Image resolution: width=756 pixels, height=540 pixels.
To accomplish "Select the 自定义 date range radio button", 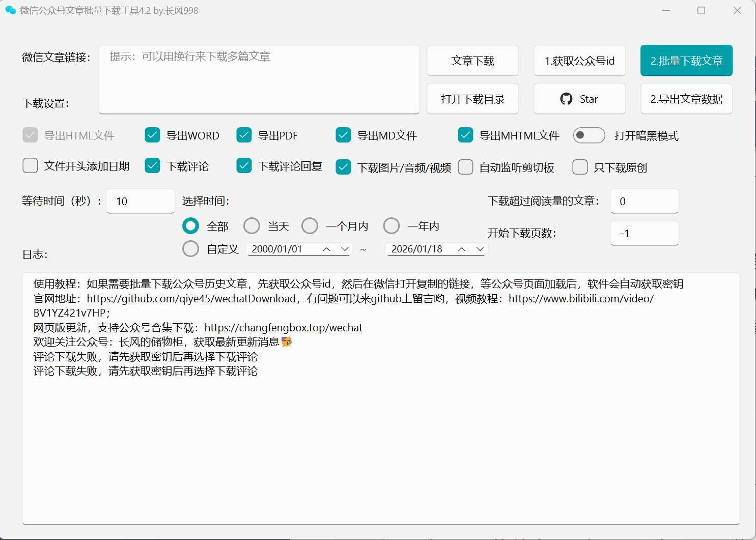I will click(x=191, y=249).
